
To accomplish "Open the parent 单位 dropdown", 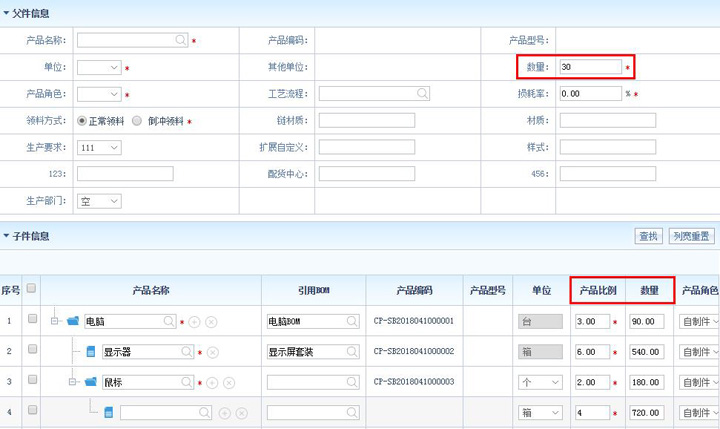I will click(99, 67).
